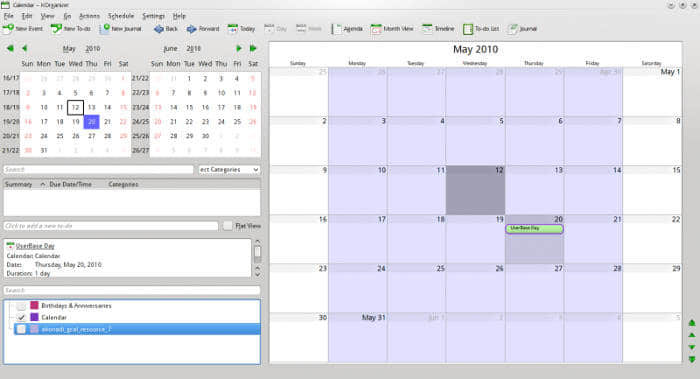Click the Calendar color swatch
Screen dimensions: 700x379
[x=34, y=317]
